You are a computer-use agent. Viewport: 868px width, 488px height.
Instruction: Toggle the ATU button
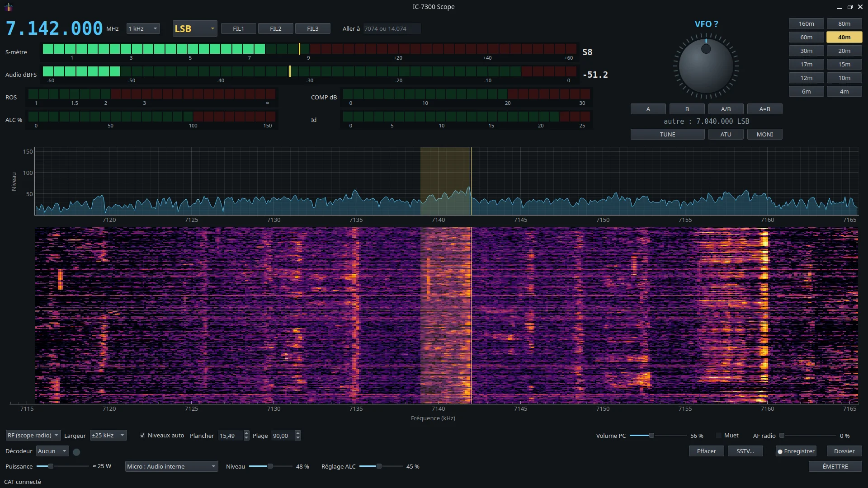(x=726, y=134)
